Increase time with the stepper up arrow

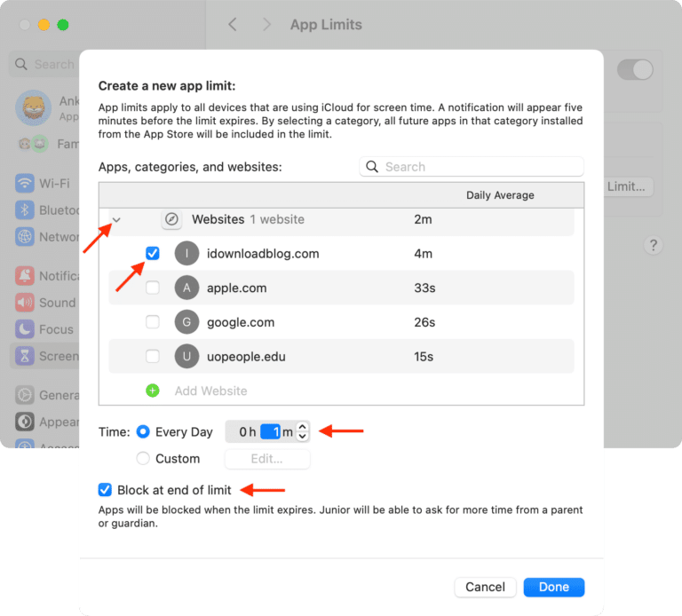point(302,428)
